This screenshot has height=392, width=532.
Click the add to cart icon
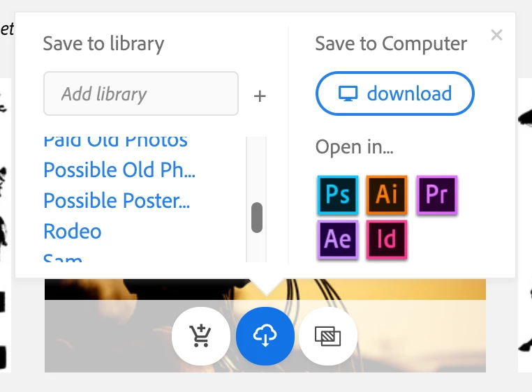[x=201, y=336]
